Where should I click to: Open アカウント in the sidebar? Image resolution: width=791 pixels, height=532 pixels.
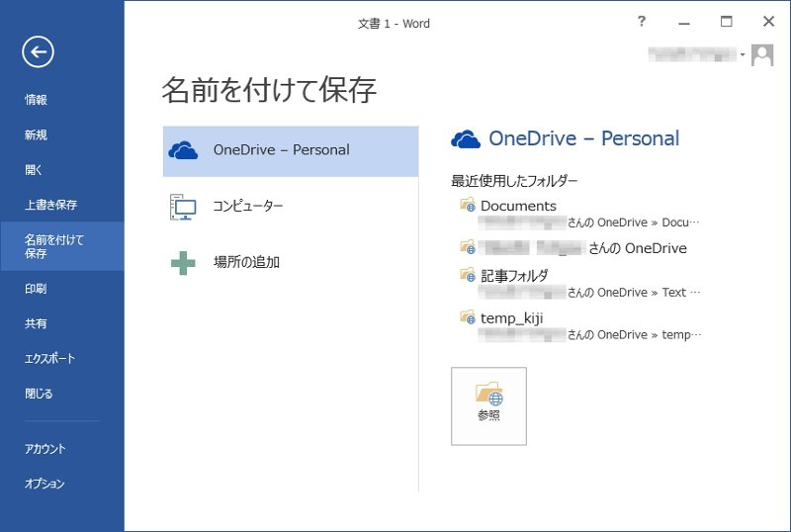45,449
